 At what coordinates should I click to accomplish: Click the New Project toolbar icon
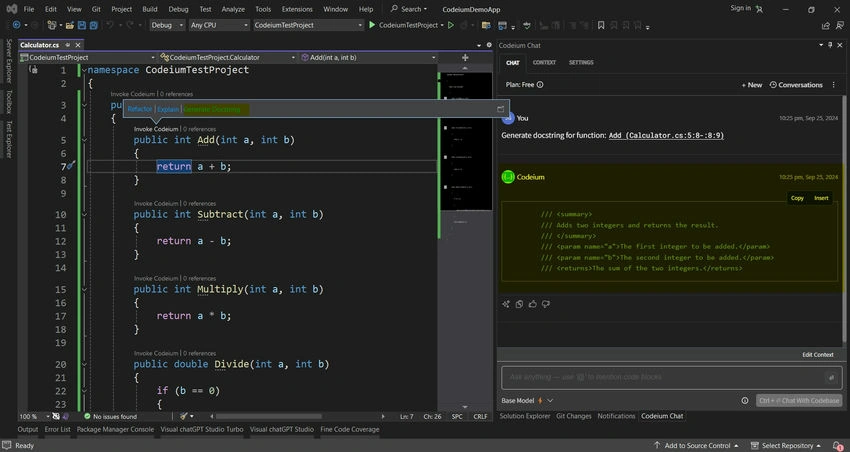pos(52,25)
